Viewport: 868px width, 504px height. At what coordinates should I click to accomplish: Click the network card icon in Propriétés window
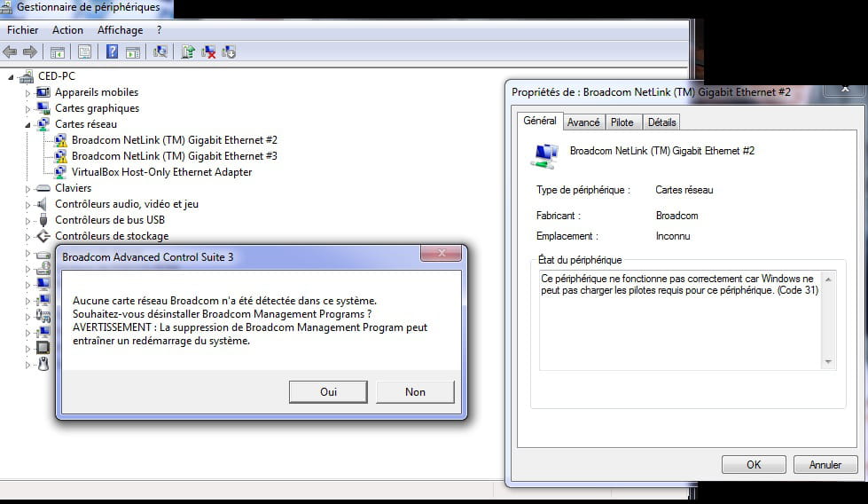tap(545, 155)
